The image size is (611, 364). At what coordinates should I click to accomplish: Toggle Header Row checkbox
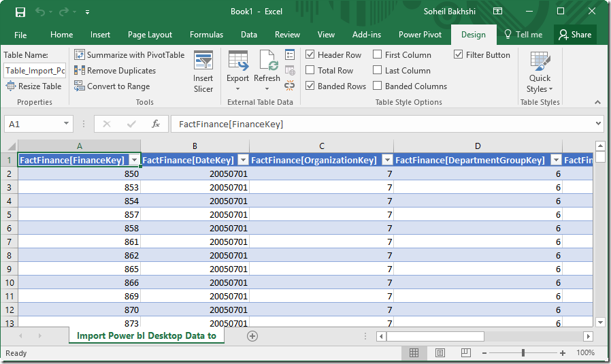[310, 54]
